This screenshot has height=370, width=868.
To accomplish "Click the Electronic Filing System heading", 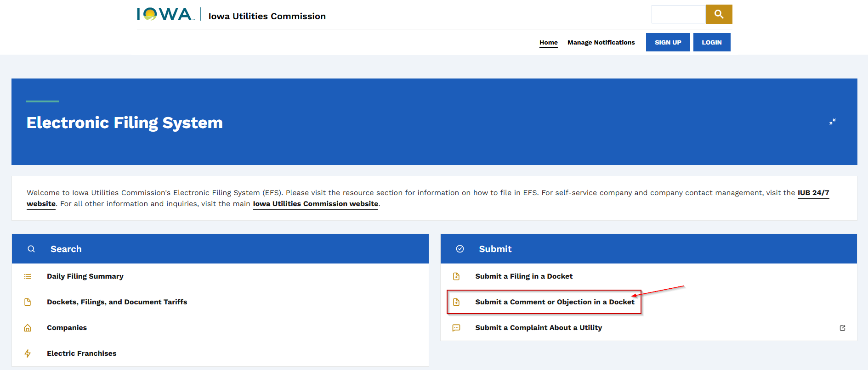I will point(125,123).
